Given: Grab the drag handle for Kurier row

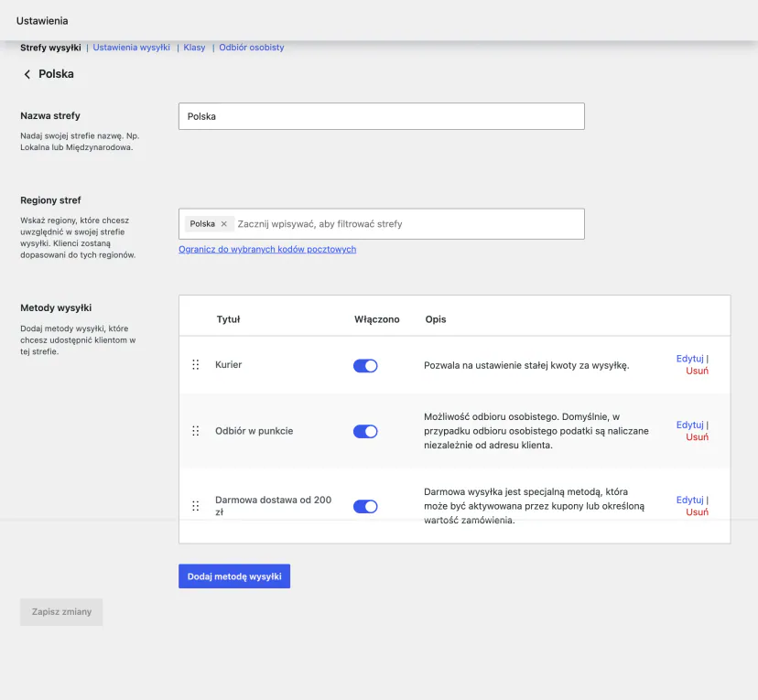Looking at the screenshot, I should pyautogui.click(x=195, y=365).
